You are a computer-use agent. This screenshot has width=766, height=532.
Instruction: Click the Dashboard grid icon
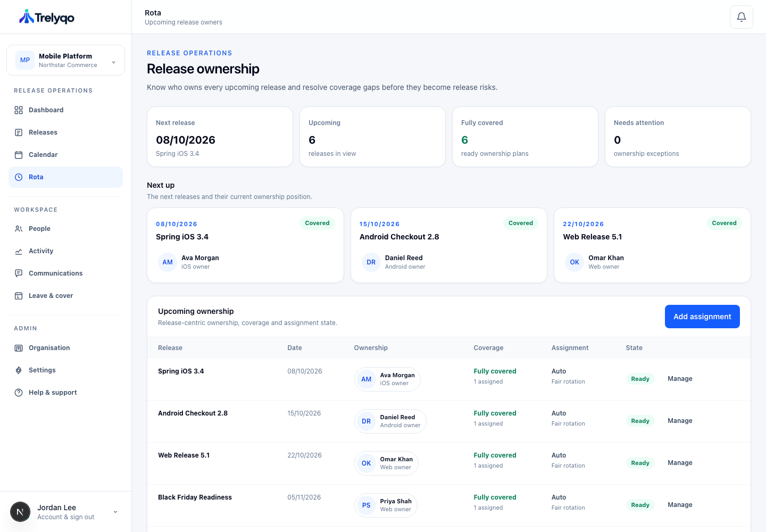coord(19,110)
